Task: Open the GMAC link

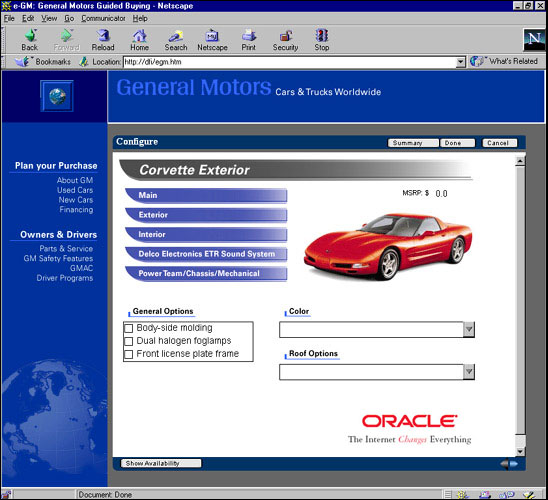Action: pyautogui.click(x=81, y=268)
